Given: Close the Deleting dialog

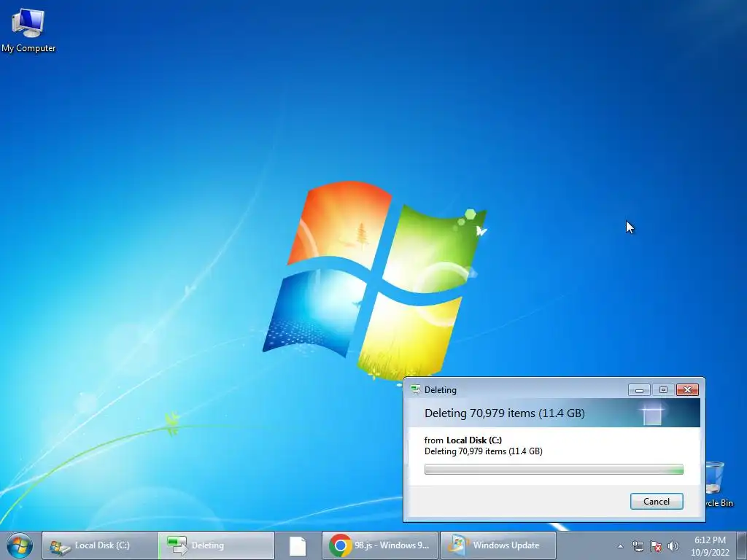Looking at the screenshot, I should (687, 390).
